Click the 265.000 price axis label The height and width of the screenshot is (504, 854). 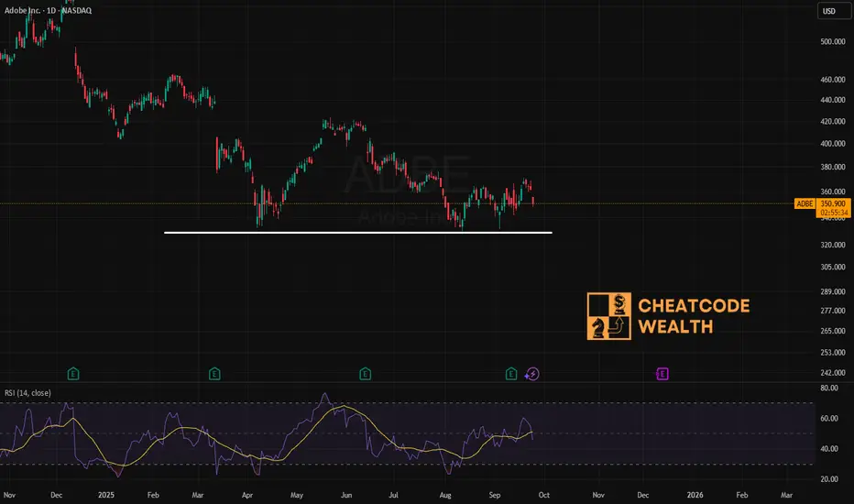tap(833, 331)
